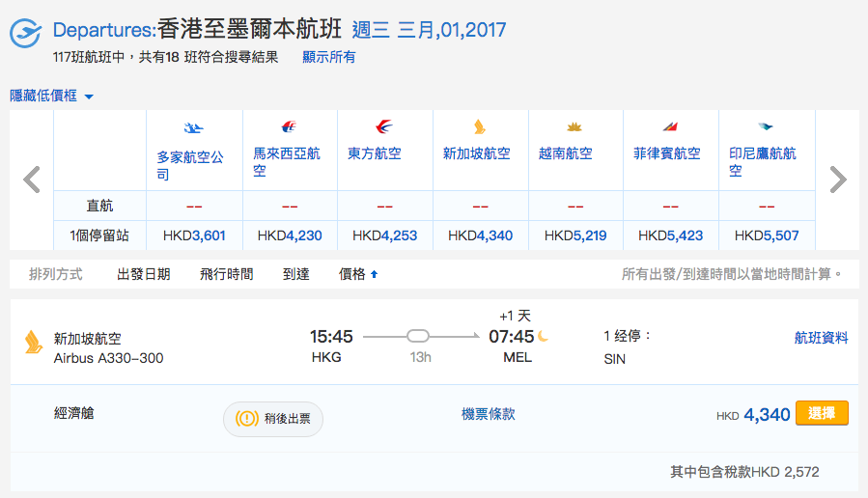Click the orange 選擇 button

pos(822,413)
